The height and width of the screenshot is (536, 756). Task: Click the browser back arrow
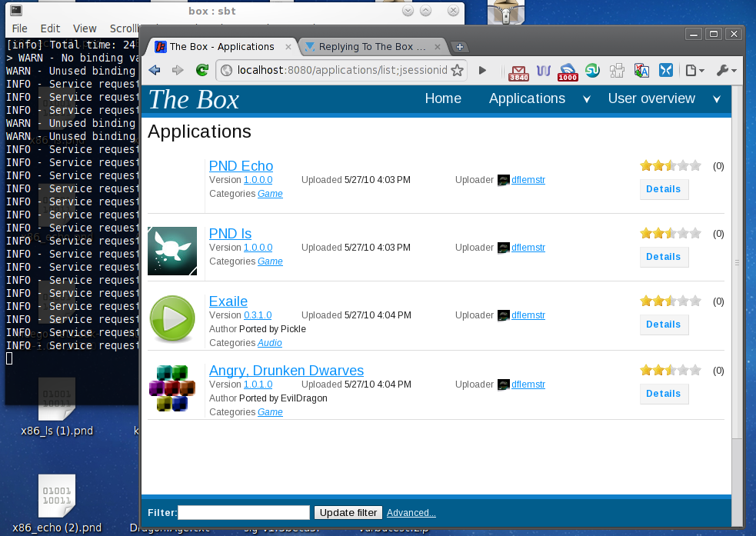pos(155,71)
